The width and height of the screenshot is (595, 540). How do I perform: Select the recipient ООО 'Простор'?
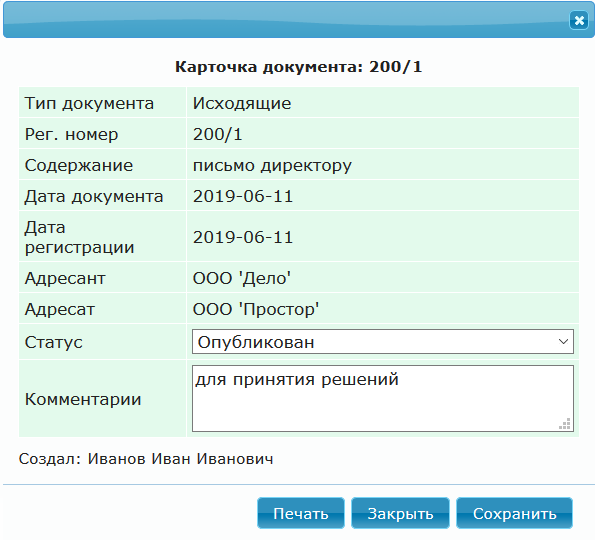[256, 309]
